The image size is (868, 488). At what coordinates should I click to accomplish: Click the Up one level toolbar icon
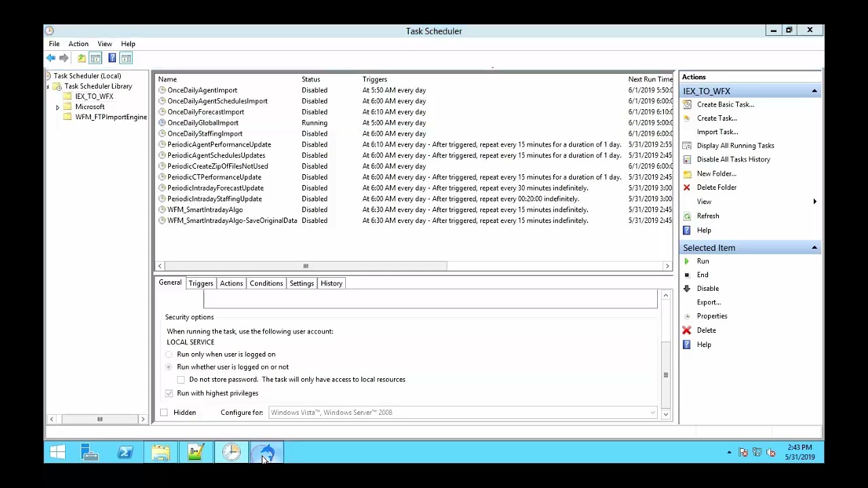click(x=81, y=58)
